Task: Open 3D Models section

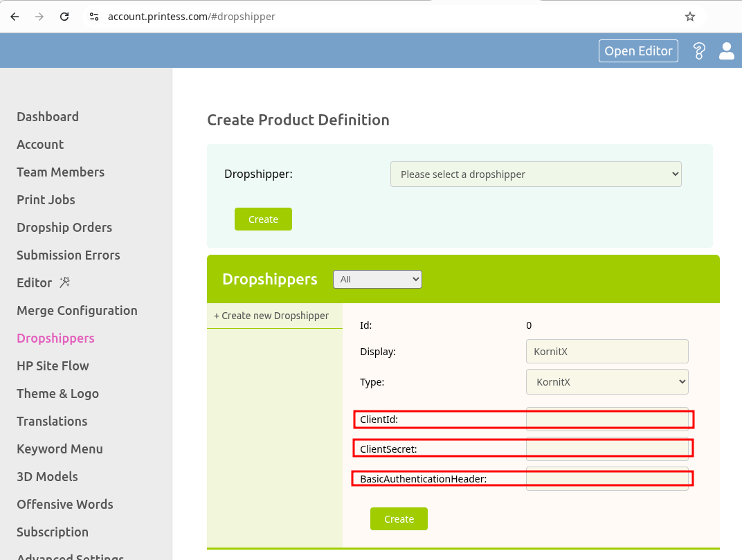Action: coord(47,477)
